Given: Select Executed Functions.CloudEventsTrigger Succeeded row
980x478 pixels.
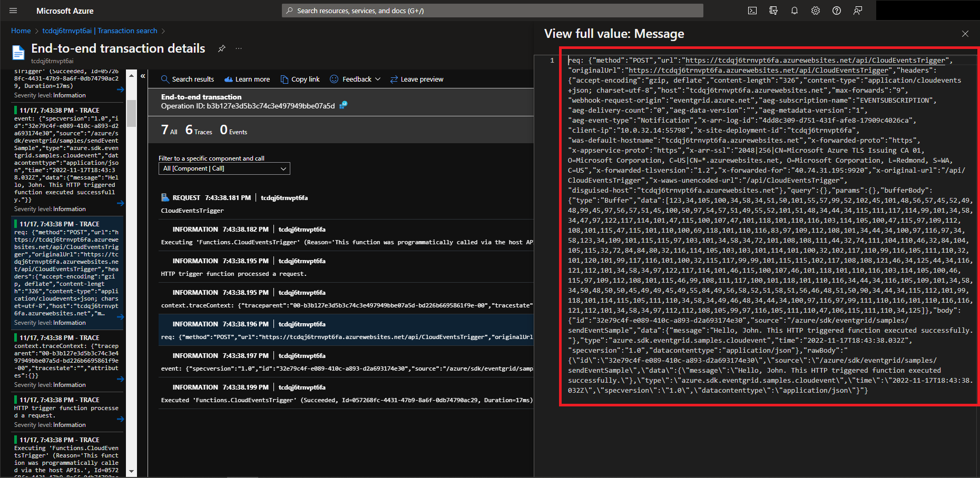Looking at the screenshot, I should [x=347, y=393].
